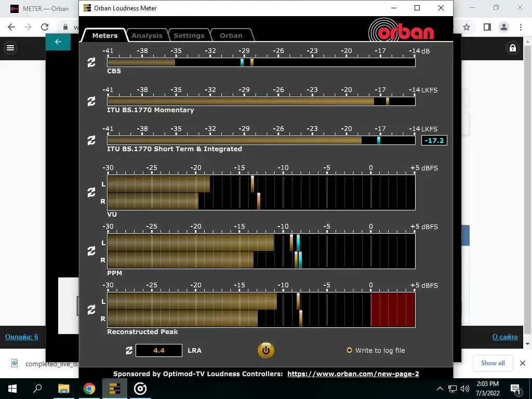Click the page scrollbar down arrow
532x399 pixels.
527,344
